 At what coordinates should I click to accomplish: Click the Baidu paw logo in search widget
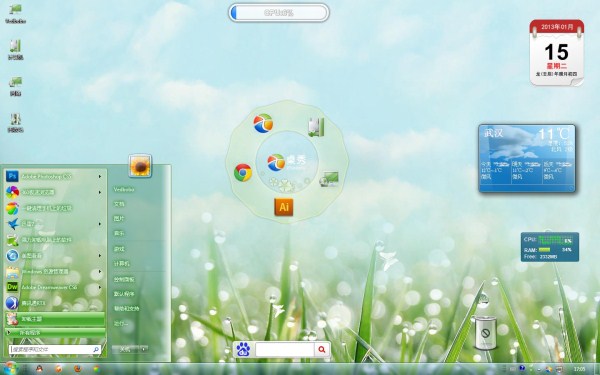pyautogui.click(x=243, y=349)
